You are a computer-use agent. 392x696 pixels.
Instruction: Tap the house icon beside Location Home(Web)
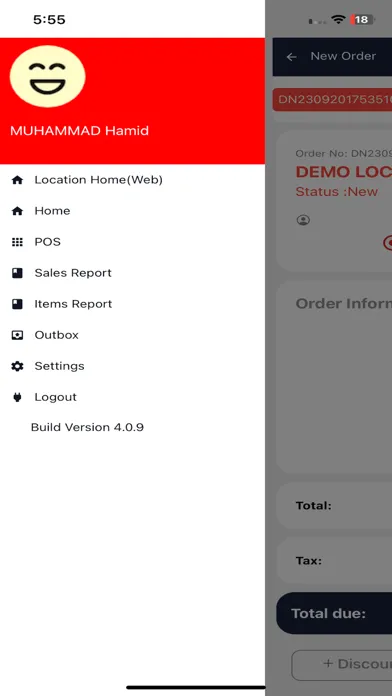tap(17, 180)
